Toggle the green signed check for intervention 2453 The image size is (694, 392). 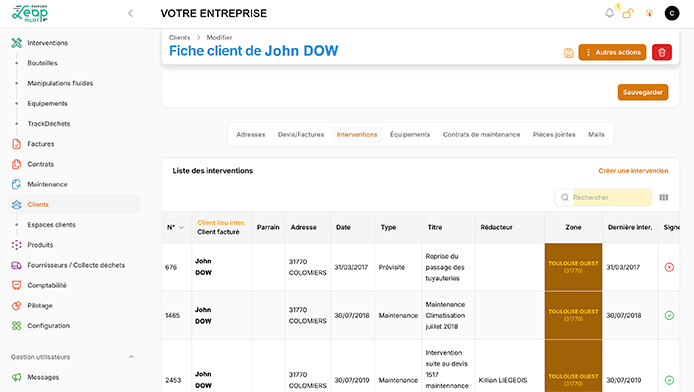[x=669, y=380]
